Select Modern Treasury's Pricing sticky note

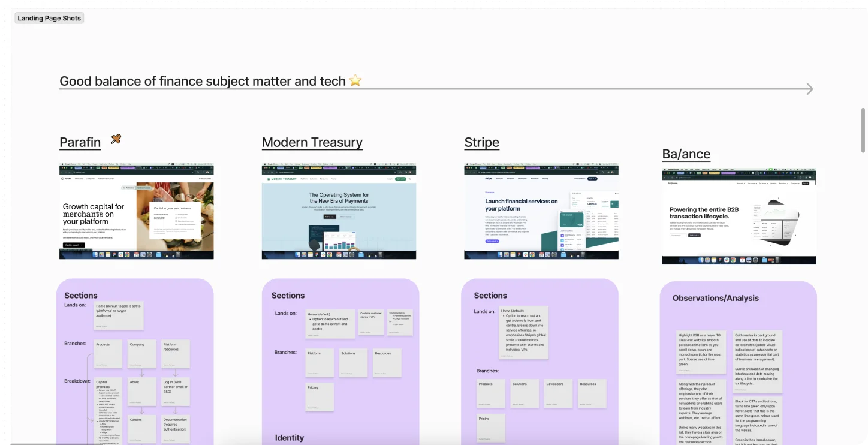tap(320, 397)
